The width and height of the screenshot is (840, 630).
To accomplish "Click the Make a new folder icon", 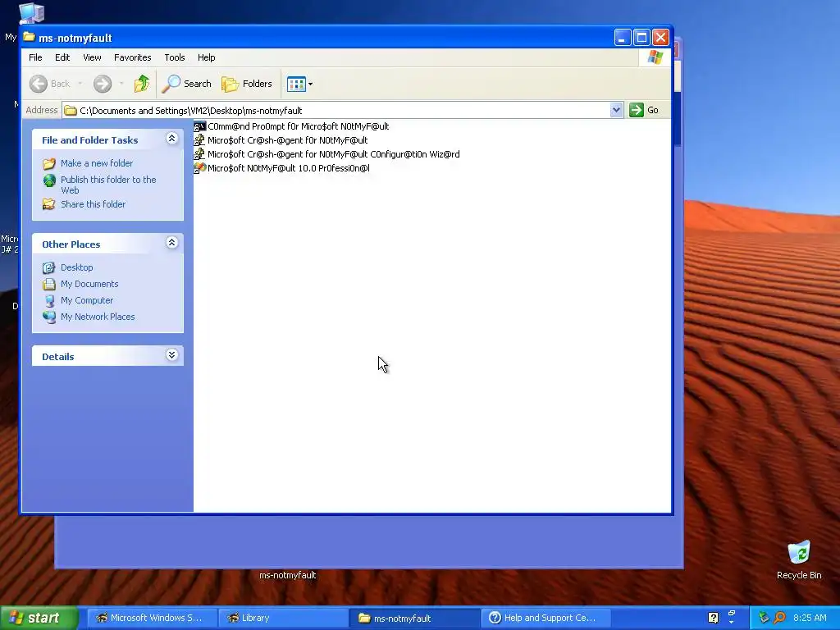I will 49,163.
